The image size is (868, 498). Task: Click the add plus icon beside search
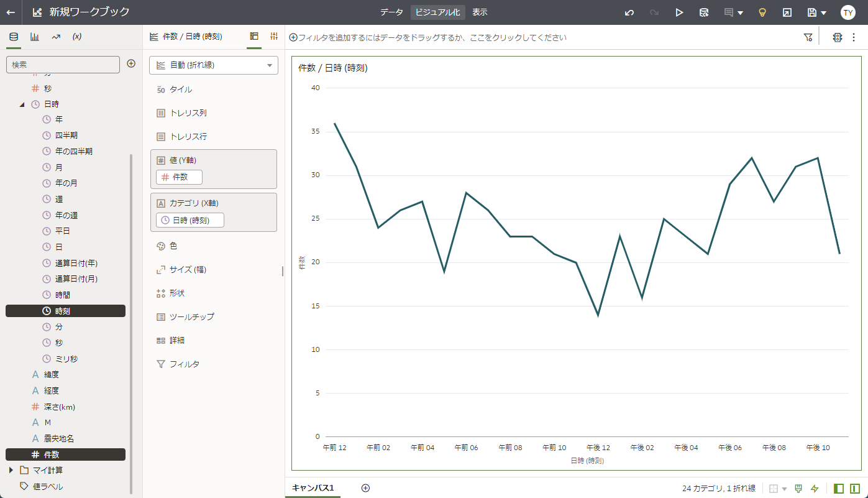[131, 63]
